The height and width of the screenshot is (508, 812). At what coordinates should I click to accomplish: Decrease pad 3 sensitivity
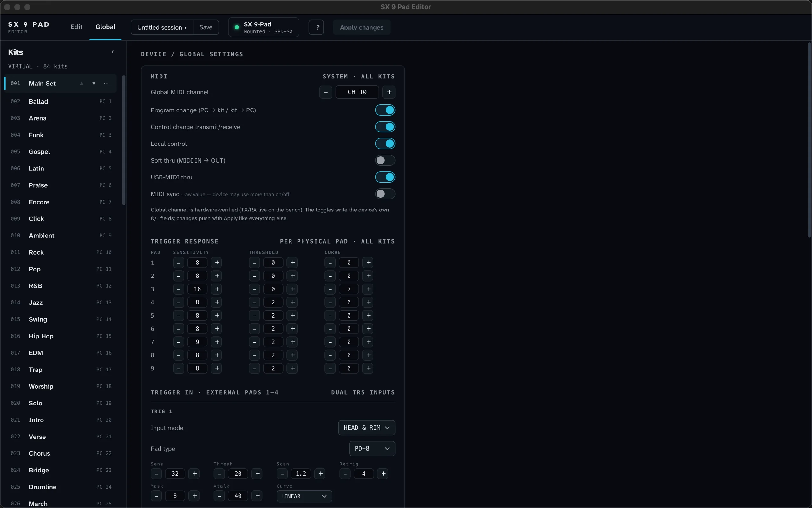179,289
